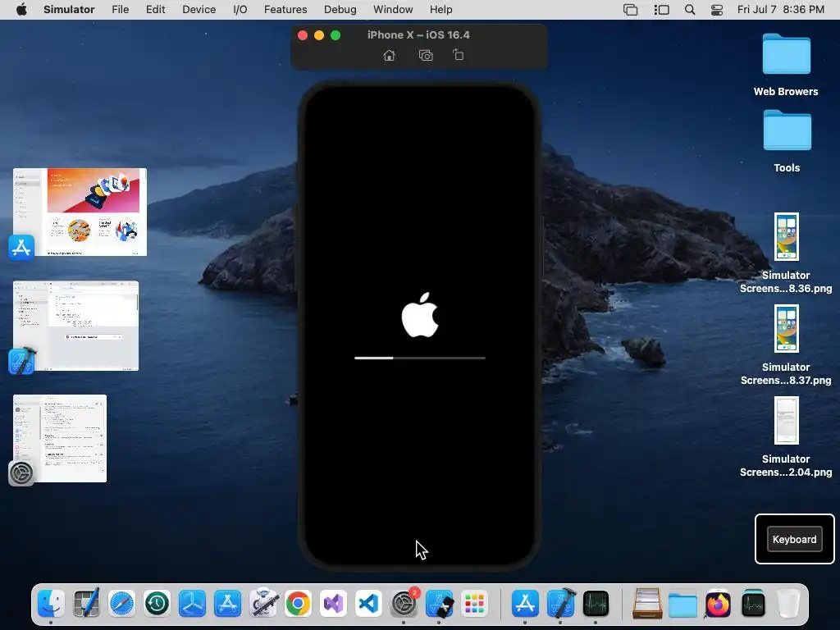840x630 pixels.
Task: Open the Edit menu
Action: (x=155, y=10)
